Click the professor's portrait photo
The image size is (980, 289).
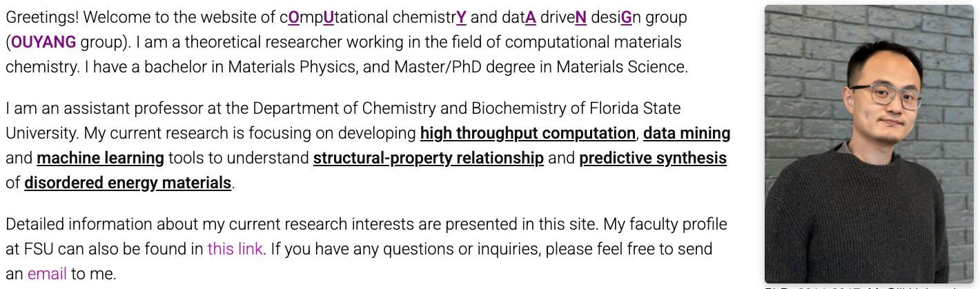(x=868, y=143)
